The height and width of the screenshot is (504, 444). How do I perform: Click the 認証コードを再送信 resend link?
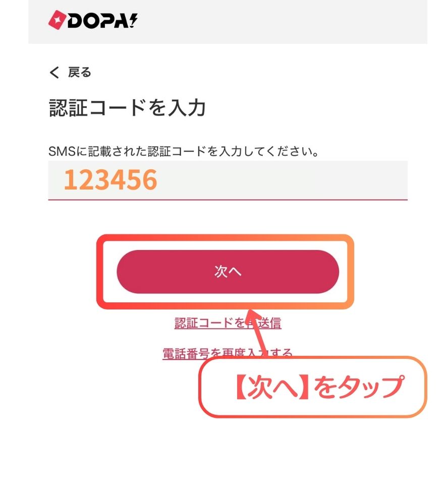tap(228, 323)
